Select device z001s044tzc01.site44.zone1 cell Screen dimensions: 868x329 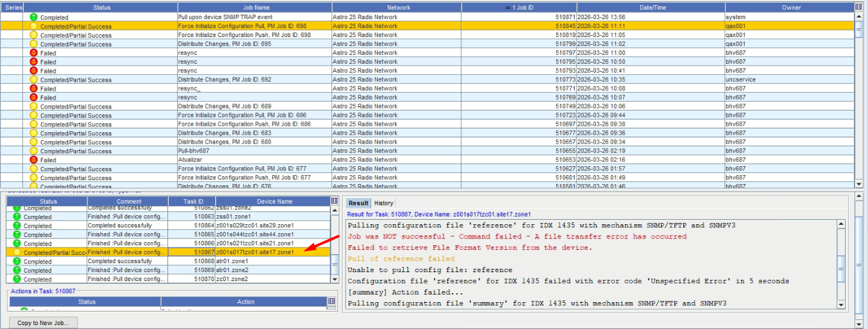point(273,234)
